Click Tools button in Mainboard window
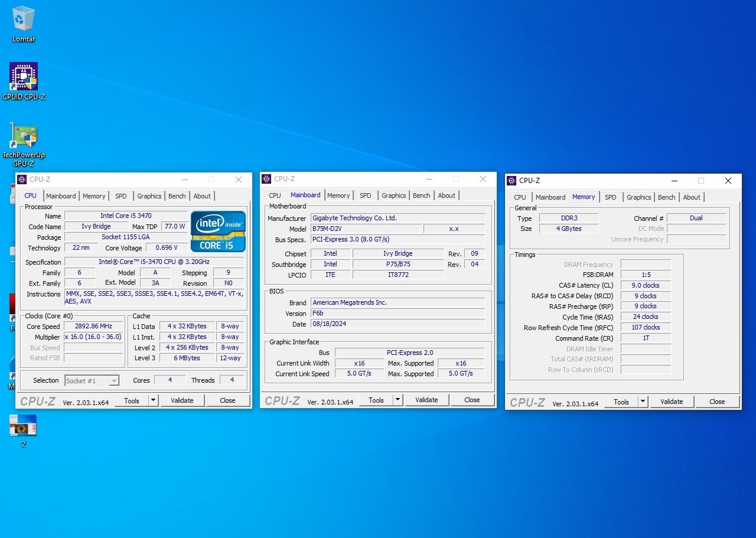The height and width of the screenshot is (538, 756). (x=376, y=400)
